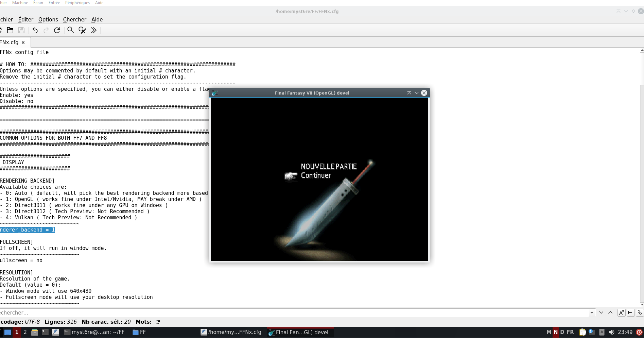644x338 pixels.
Task: Redo the edit in the toolbar
Action: tap(46, 30)
